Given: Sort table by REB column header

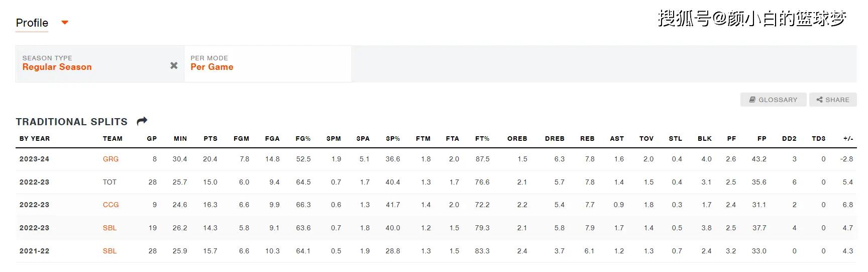Looking at the screenshot, I should (x=587, y=138).
